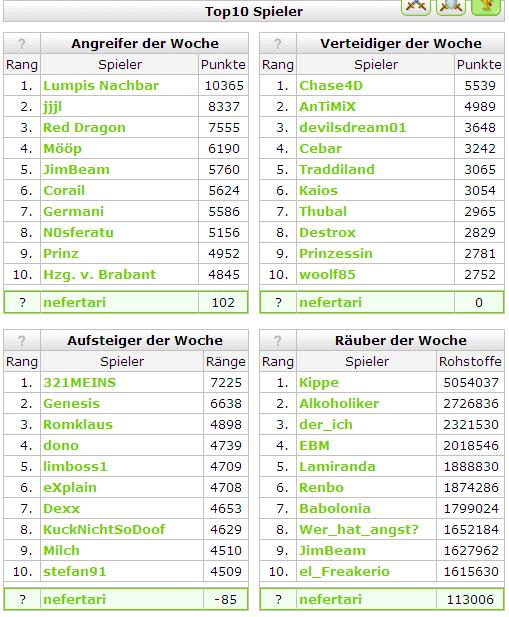Click the help question mark for Aufsteiger der Woche

tap(22, 341)
